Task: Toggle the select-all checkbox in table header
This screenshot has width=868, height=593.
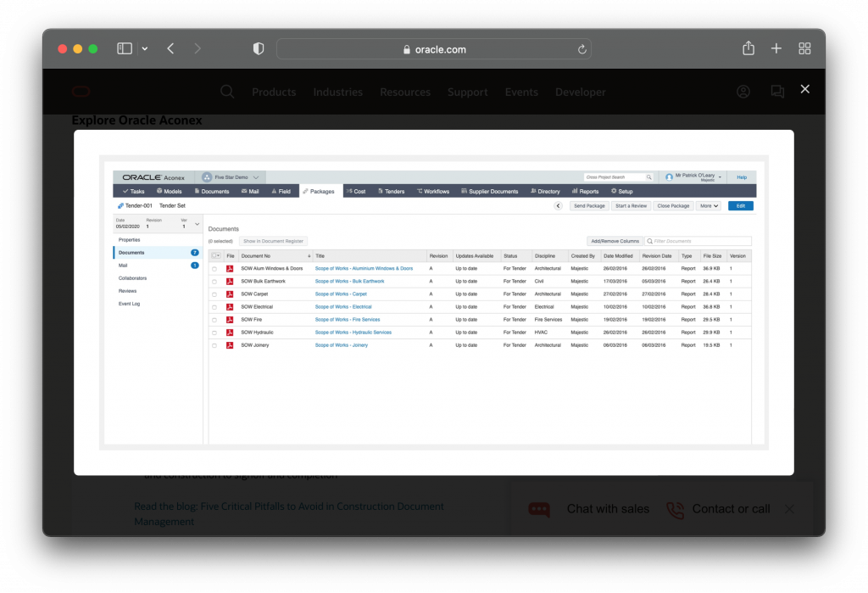Action: [x=214, y=256]
